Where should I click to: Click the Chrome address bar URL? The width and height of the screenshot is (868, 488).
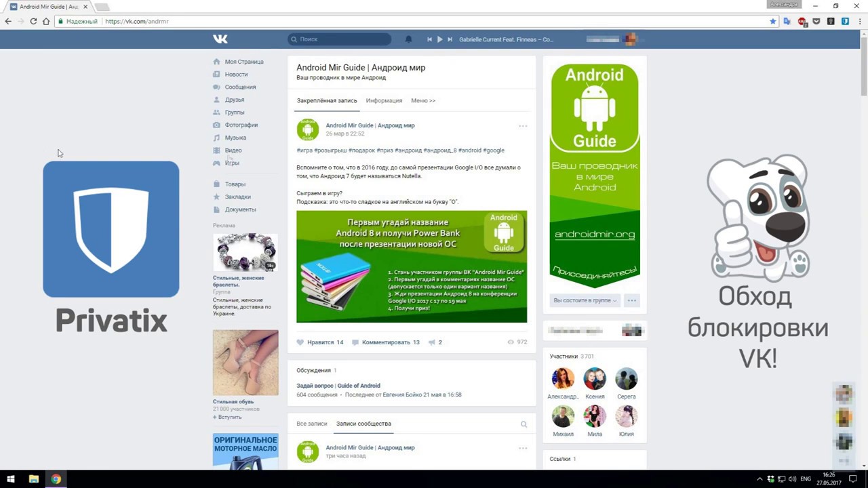(x=137, y=22)
